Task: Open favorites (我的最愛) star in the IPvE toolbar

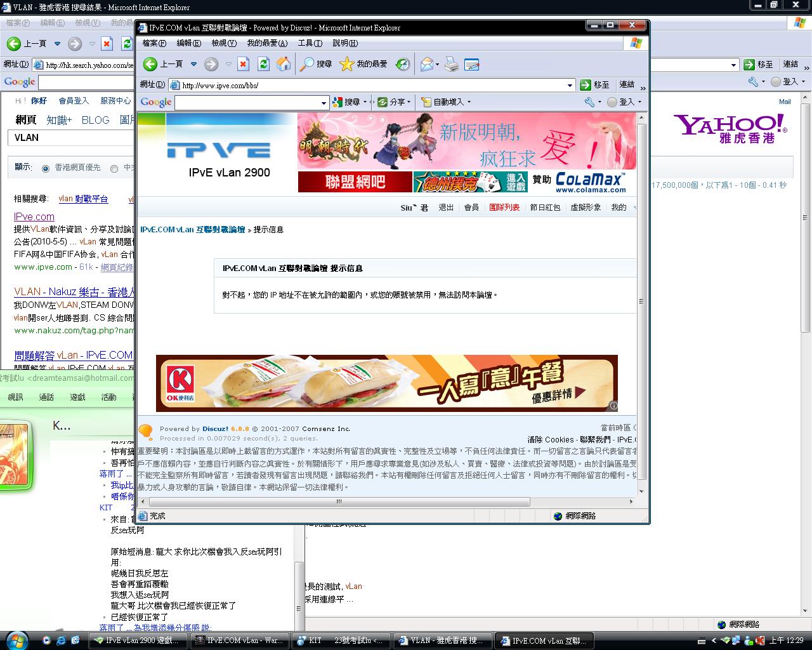Action: 363,64
